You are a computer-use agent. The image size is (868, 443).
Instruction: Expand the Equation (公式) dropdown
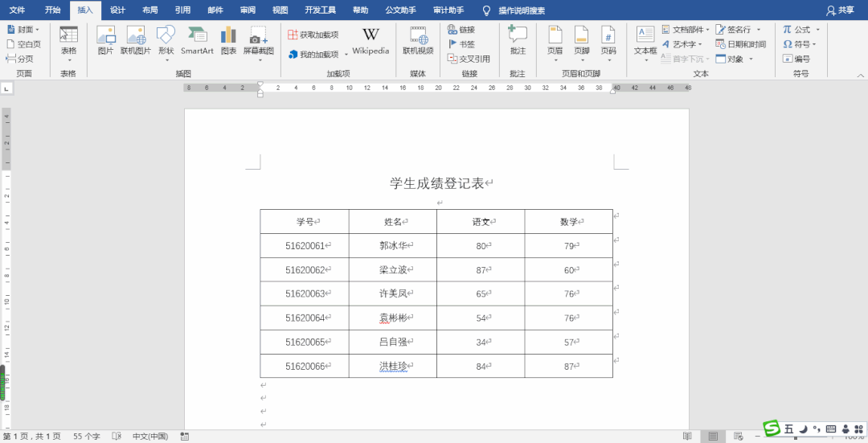tap(817, 30)
